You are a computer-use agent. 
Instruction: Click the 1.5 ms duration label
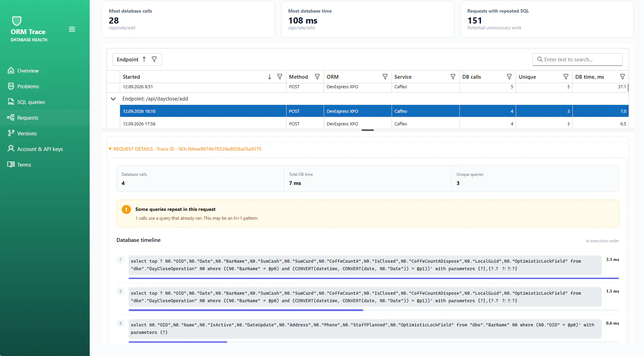coord(612,291)
